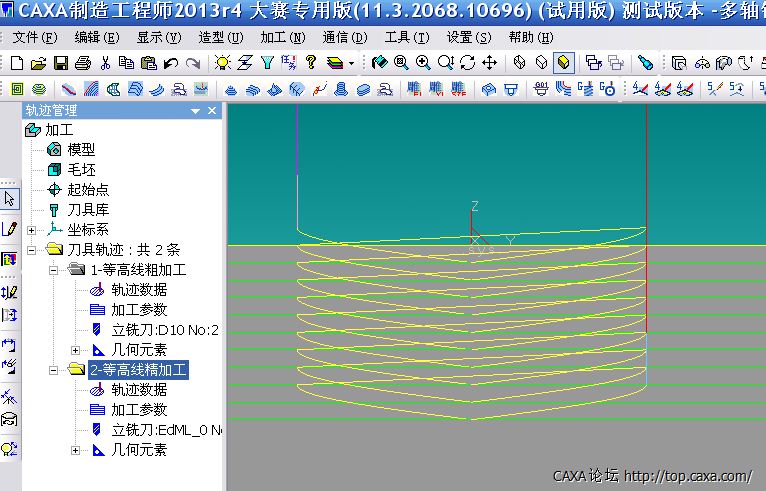Image resolution: width=766 pixels, height=491 pixels.
Task: Save the document with the floppy disk icon
Action: pyautogui.click(x=61, y=63)
